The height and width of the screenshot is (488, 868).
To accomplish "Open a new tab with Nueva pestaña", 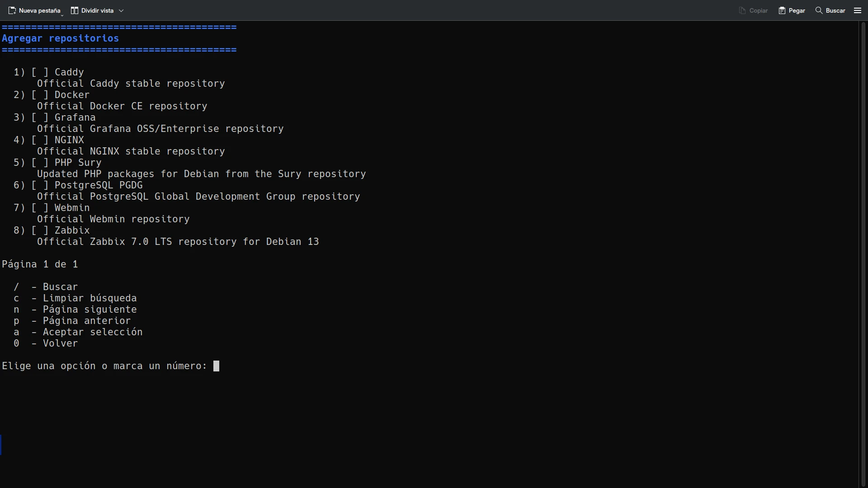I will [34, 10].
